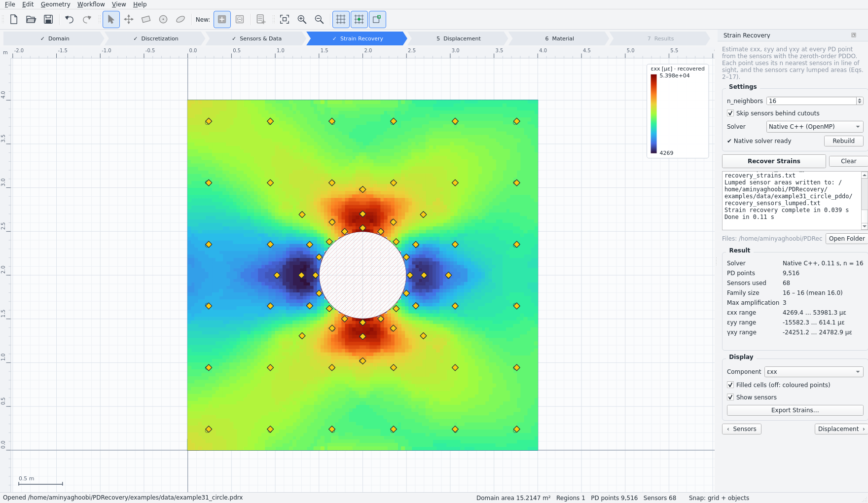The image size is (868, 503).
Task: Click the add-note document icon in the toolbar
Action: (x=261, y=19)
